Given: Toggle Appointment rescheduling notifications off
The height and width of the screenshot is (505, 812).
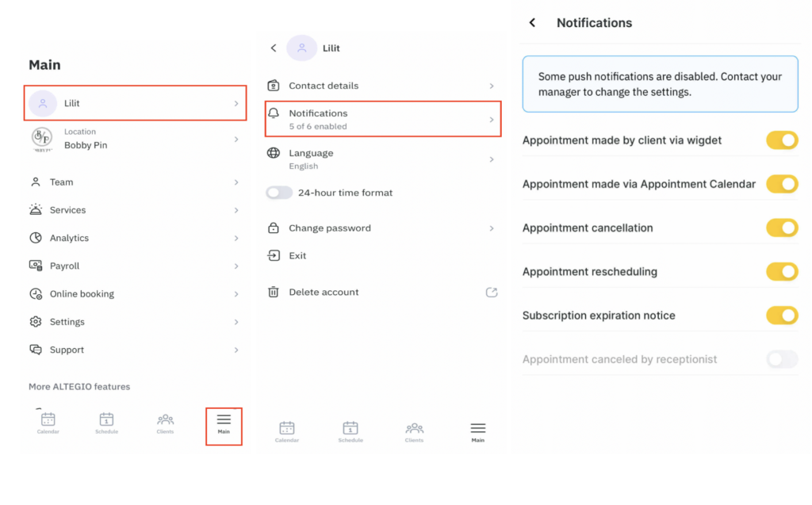Looking at the screenshot, I should [781, 272].
